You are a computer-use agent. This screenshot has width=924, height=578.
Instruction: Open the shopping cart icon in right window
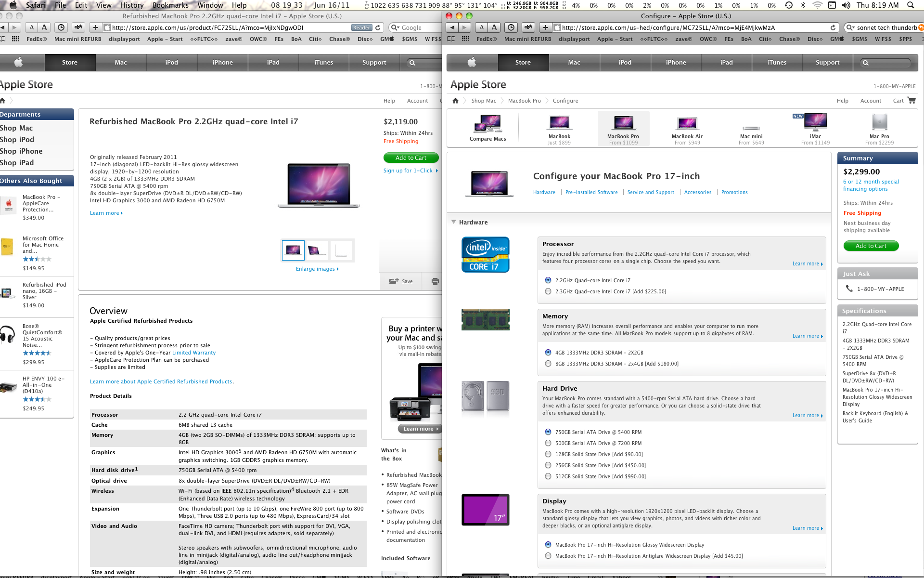point(911,100)
